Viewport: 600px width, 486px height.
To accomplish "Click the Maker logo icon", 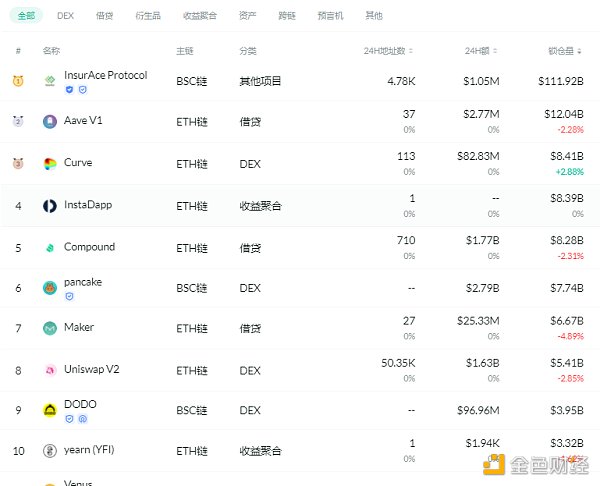I will pos(50,328).
